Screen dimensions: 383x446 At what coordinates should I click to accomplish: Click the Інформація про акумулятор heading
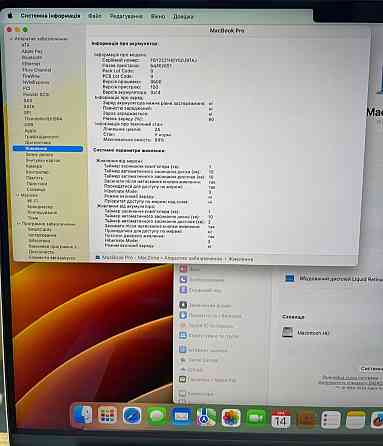click(x=125, y=44)
